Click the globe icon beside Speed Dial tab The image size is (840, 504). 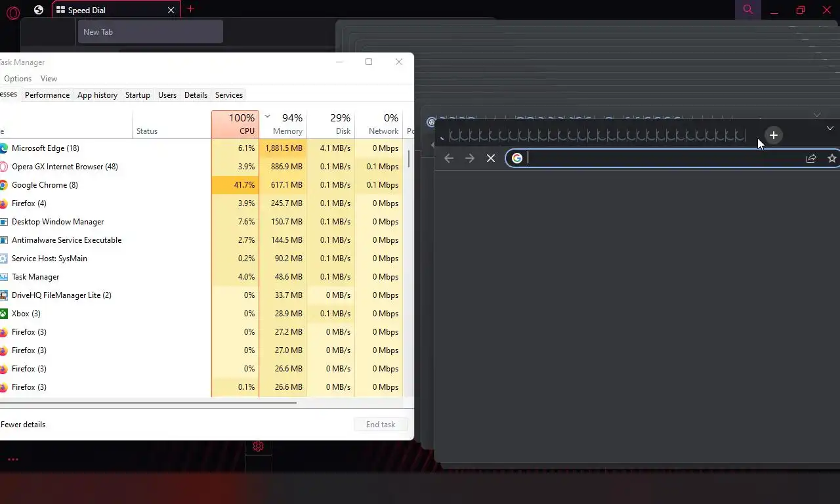pos(39,10)
